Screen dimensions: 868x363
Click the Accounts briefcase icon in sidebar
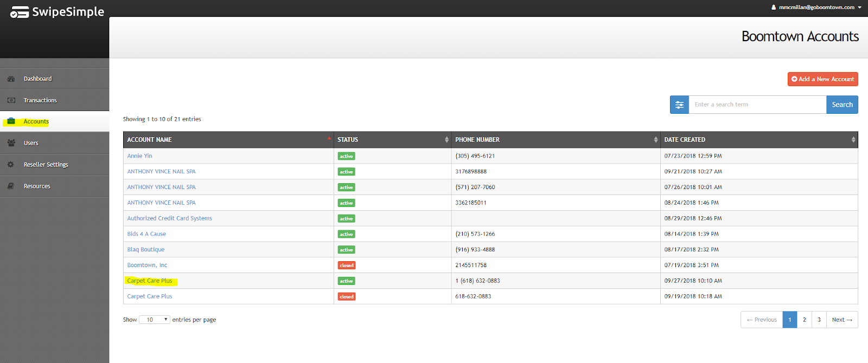point(11,121)
